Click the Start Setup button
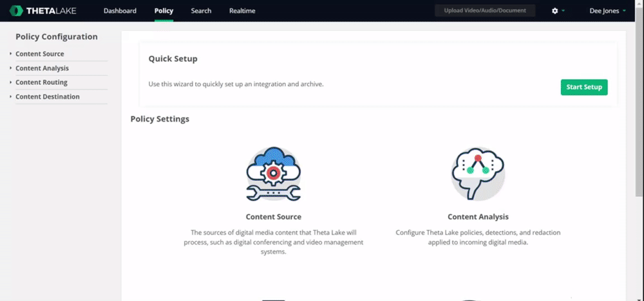The width and height of the screenshot is (644, 301). coord(584,87)
